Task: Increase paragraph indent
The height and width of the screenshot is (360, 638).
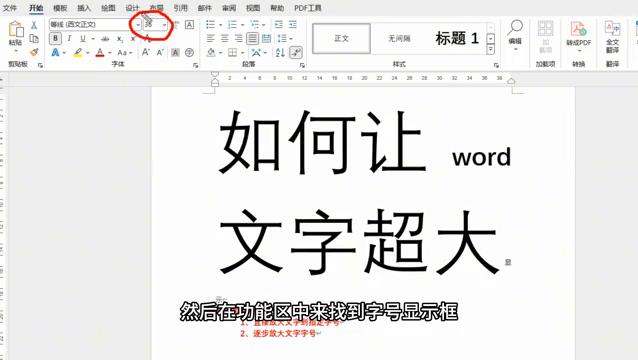Action: (293, 25)
